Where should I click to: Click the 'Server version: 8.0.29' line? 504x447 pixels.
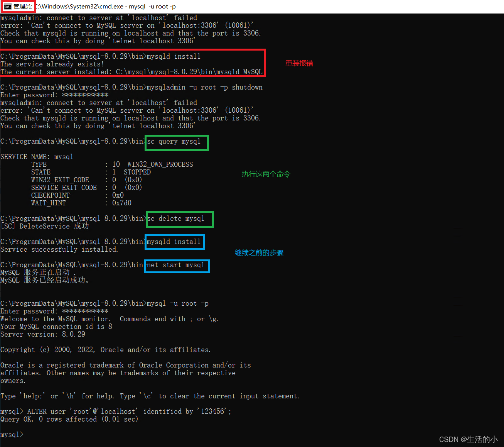pyautogui.click(x=43, y=334)
